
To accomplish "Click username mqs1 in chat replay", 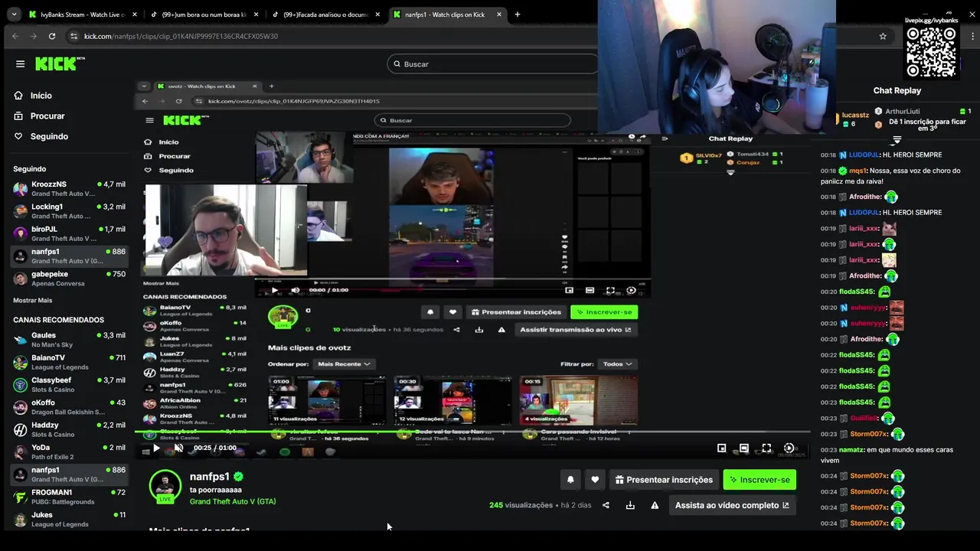I will point(857,171).
